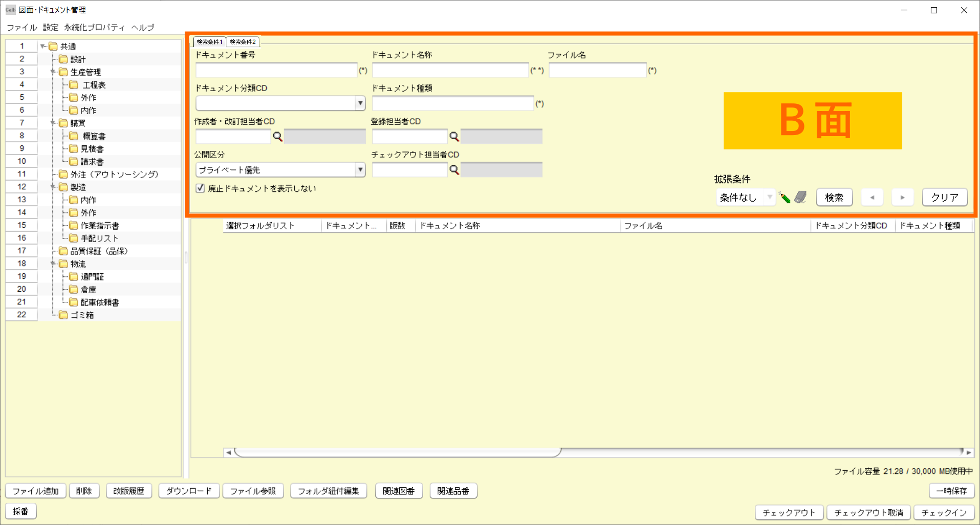Screen dimensions: 980x525
Task: Click the 関連品番 button
Action: (x=453, y=491)
